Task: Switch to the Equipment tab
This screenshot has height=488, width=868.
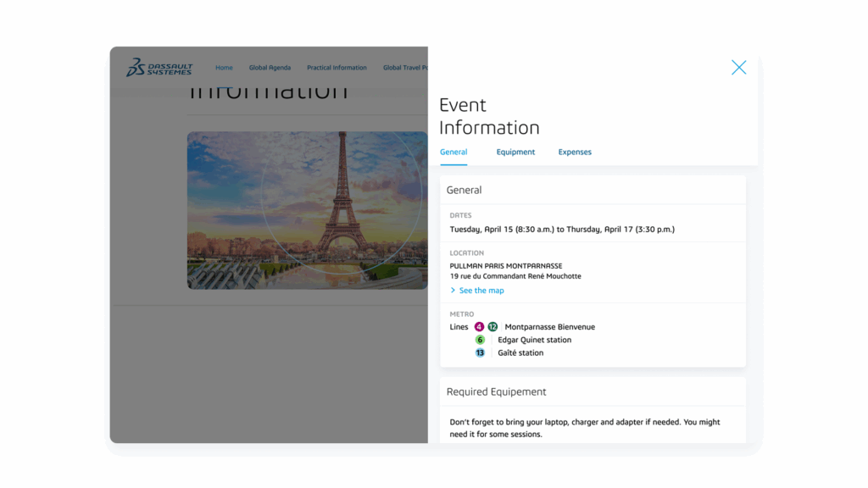Action: pos(515,152)
